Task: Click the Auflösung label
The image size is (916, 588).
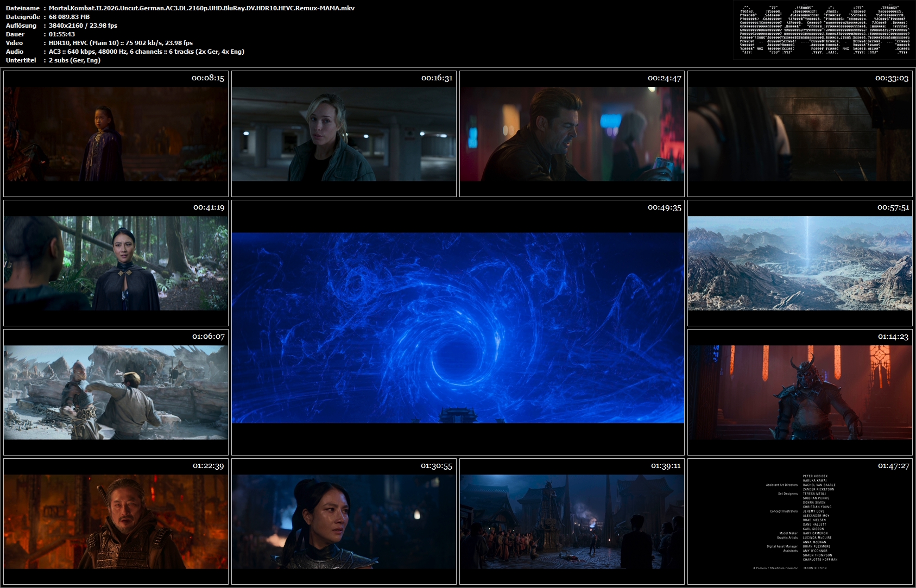Action: tap(21, 26)
